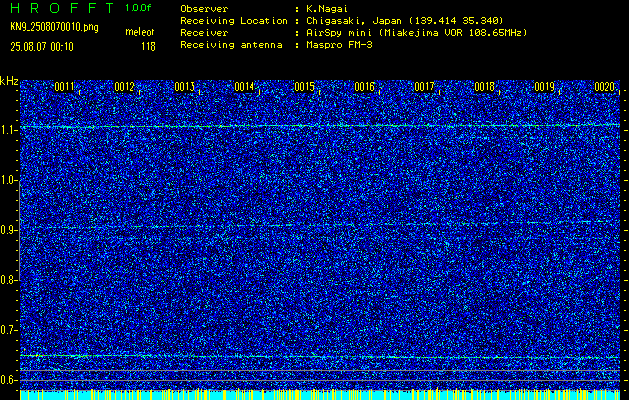
Task: Click the 0011 time marker
Action: pos(64,87)
